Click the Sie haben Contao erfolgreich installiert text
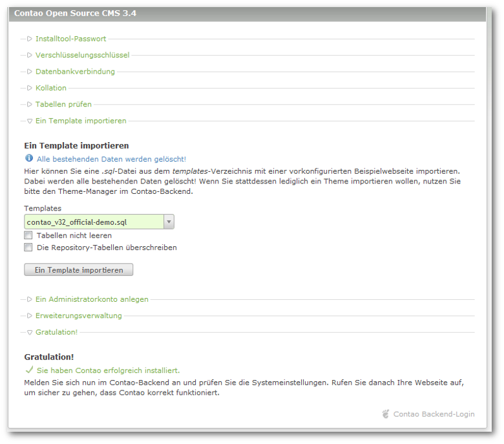This screenshot has height=444, width=504. (108, 370)
